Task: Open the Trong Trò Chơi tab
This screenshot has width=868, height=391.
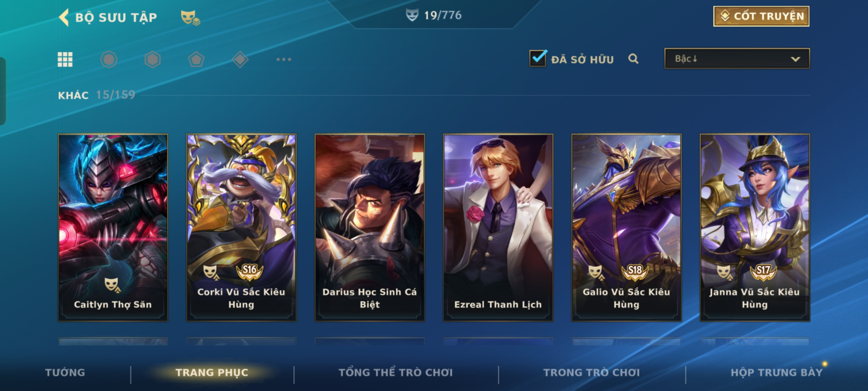Action: [x=592, y=373]
